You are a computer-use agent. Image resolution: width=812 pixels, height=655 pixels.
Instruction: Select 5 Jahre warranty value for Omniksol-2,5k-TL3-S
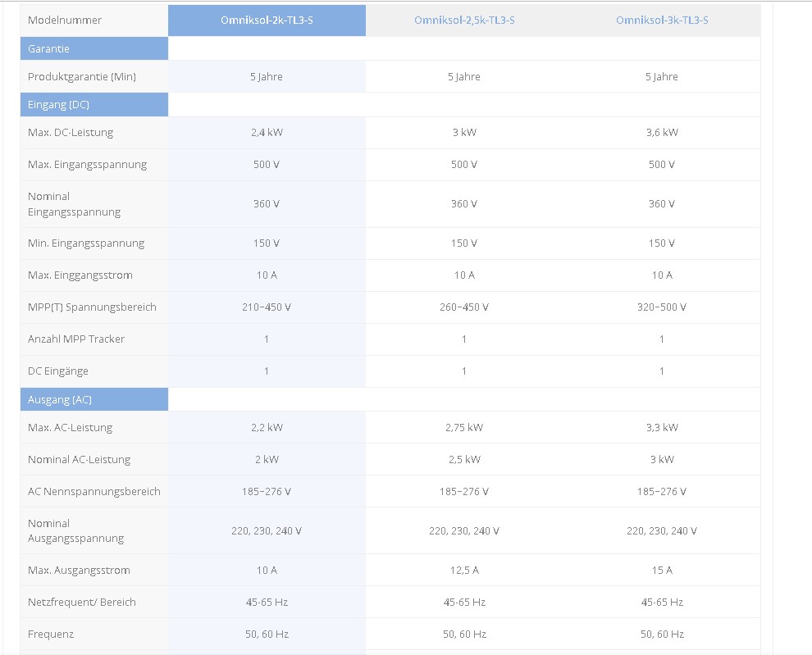click(x=464, y=76)
